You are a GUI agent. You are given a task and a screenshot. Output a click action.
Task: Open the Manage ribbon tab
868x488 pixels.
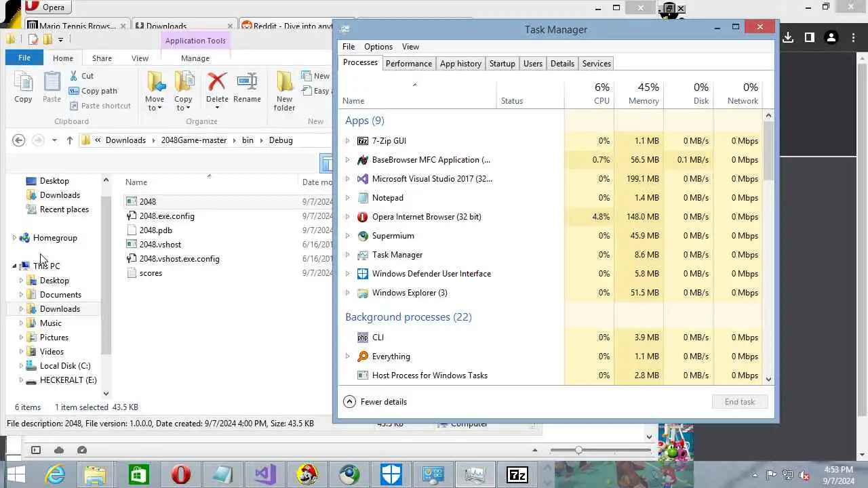(195, 58)
